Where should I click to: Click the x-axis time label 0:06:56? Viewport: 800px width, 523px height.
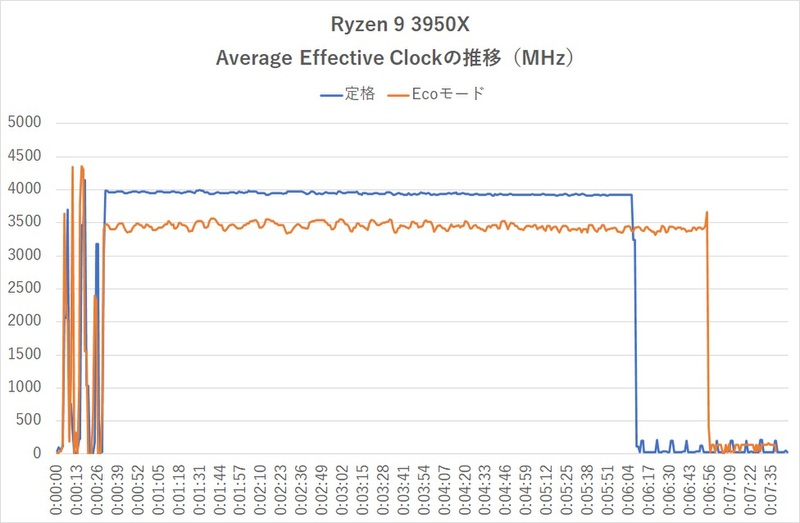tap(709, 490)
